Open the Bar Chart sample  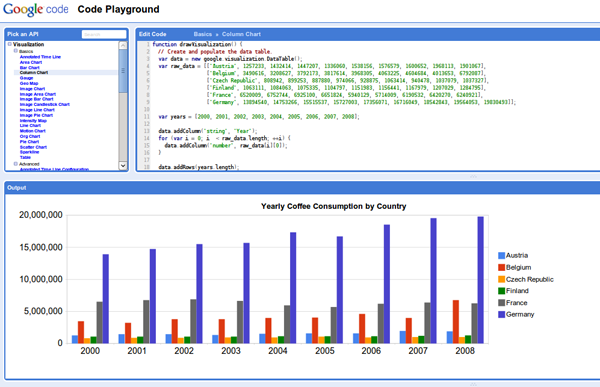point(30,67)
